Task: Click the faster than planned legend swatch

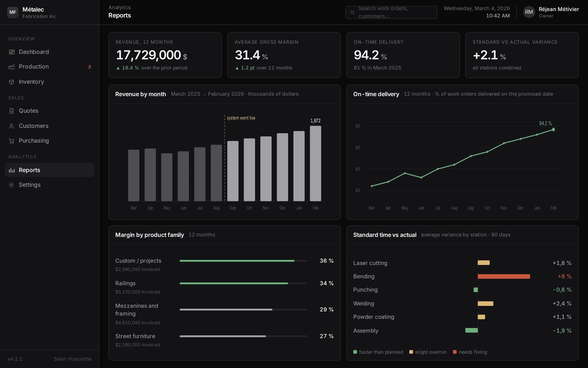Action: coord(355,352)
